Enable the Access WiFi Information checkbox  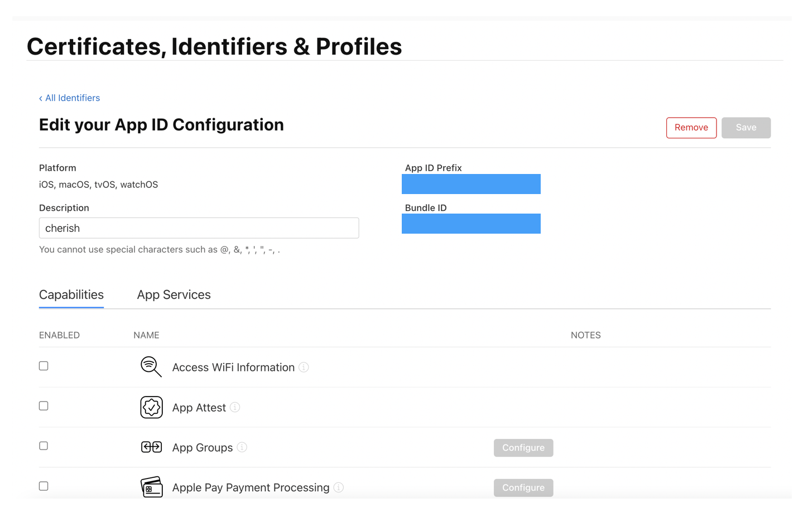click(x=44, y=366)
